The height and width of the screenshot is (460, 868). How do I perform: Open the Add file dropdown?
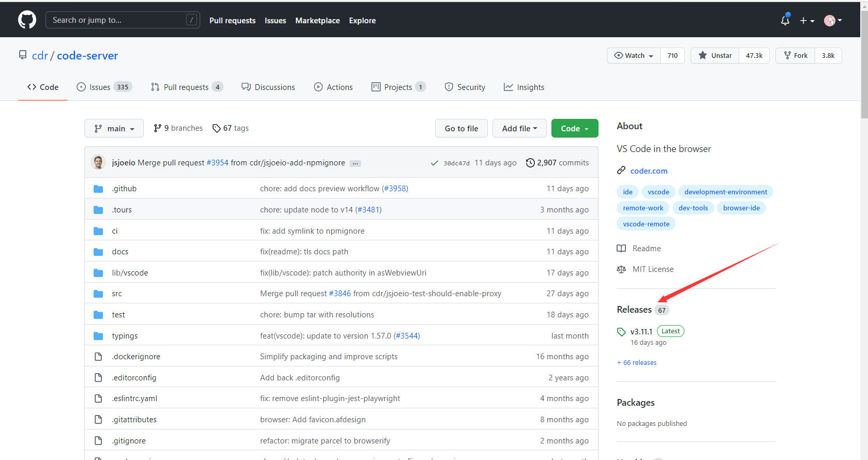pos(519,129)
